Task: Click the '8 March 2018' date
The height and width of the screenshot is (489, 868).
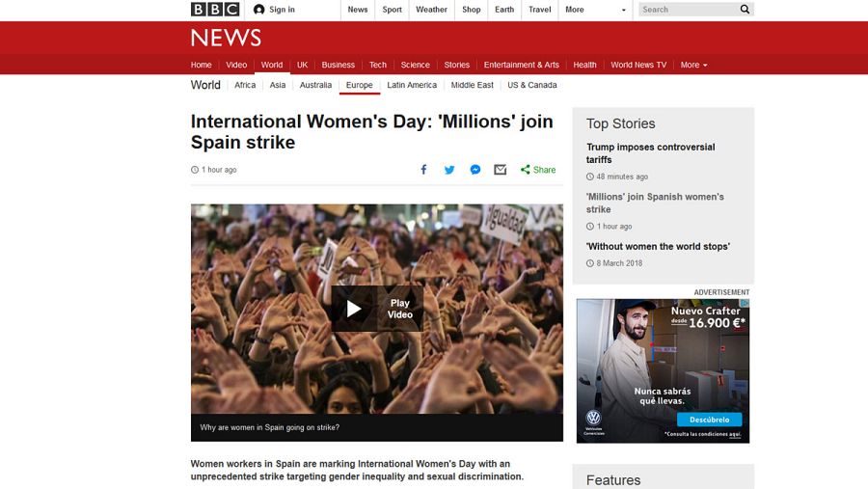Action: coord(619,263)
